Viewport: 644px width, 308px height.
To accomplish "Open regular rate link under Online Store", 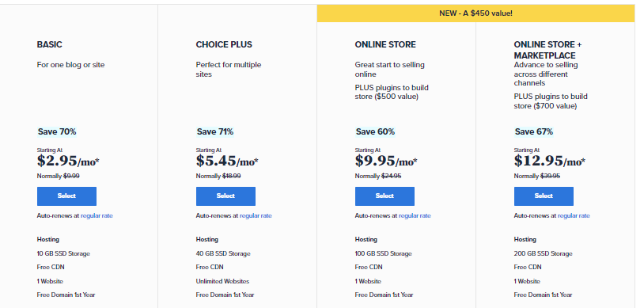I will (415, 215).
